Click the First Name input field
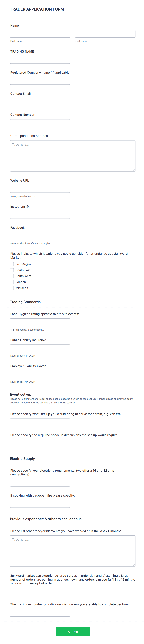Screen dimensions: 144x644 pos(40,33)
